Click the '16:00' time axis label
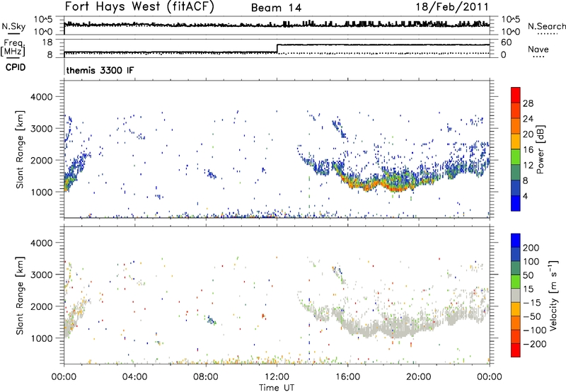This screenshot has height=392, width=566. pos(347,377)
